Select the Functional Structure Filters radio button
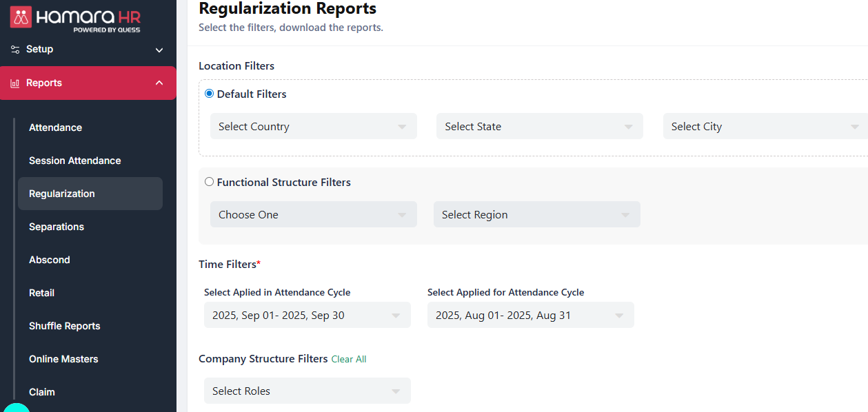The width and height of the screenshot is (868, 412). click(210, 182)
